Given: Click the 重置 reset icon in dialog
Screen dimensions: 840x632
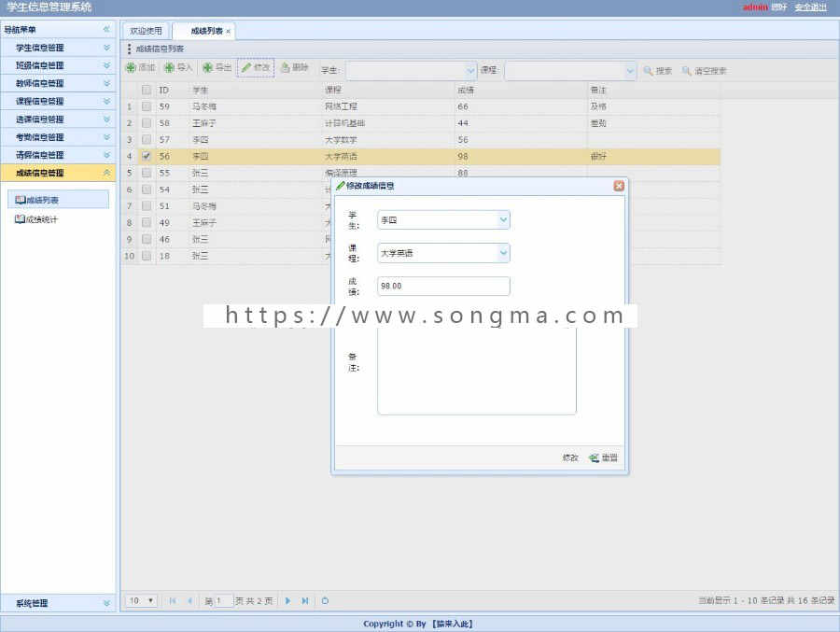Looking at the screenshot, I should tap(594, 457).
